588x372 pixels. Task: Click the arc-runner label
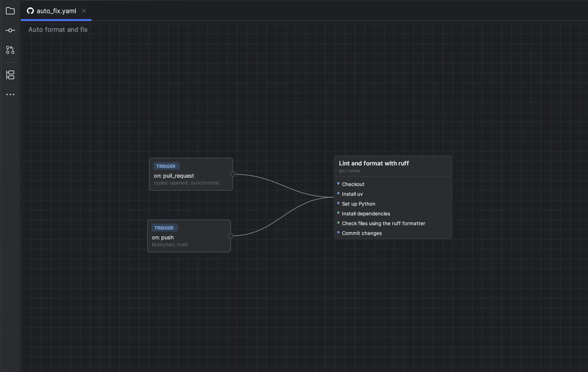point(350,171)
